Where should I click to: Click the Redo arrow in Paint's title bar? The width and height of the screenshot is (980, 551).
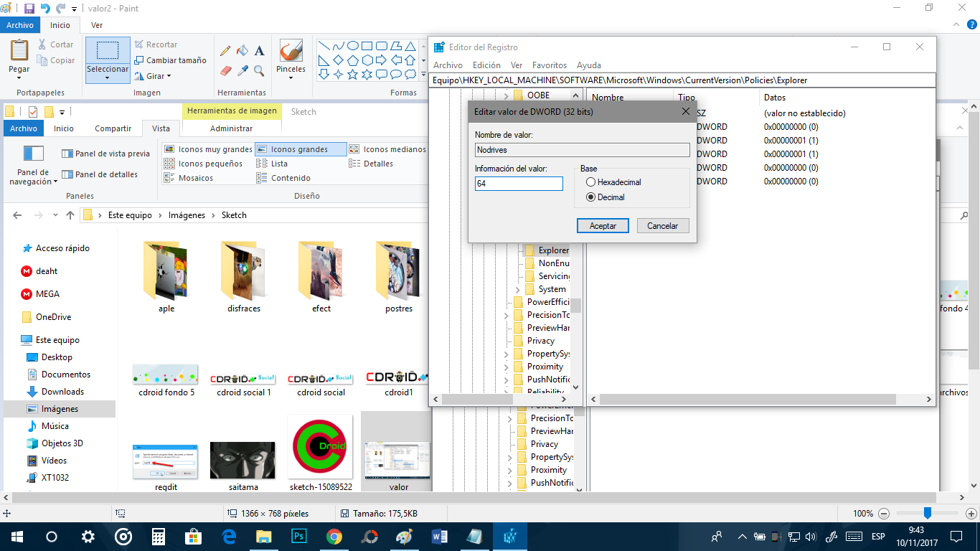(61, 9)
